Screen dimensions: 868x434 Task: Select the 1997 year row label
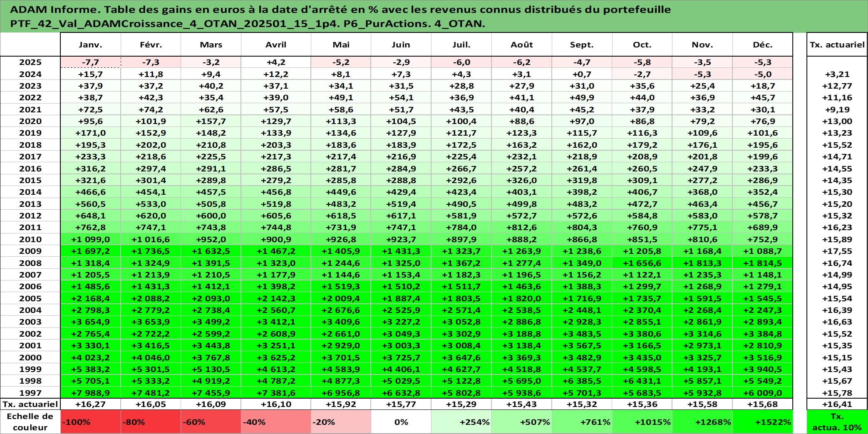click(30, 393)
